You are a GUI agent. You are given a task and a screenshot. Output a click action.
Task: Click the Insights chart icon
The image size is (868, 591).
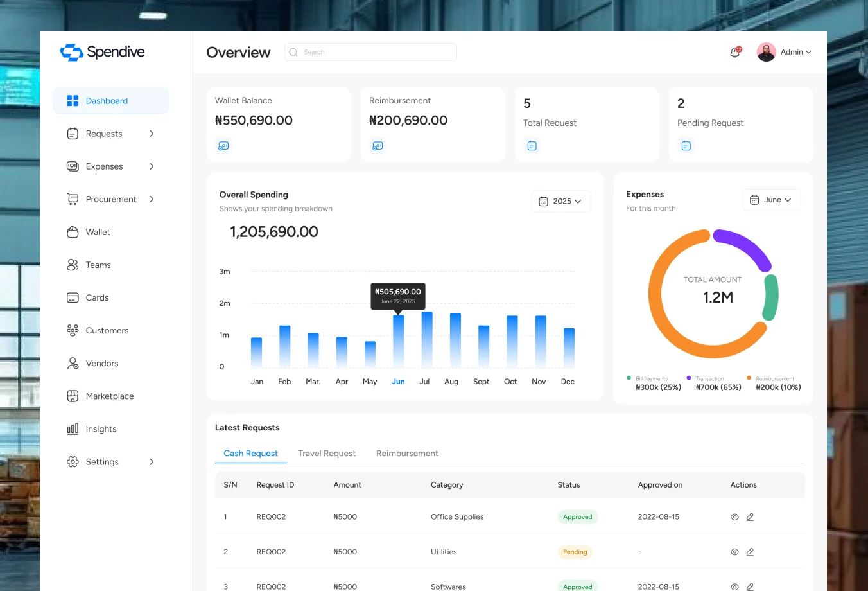pyautogui.click(x=73, y=429)
